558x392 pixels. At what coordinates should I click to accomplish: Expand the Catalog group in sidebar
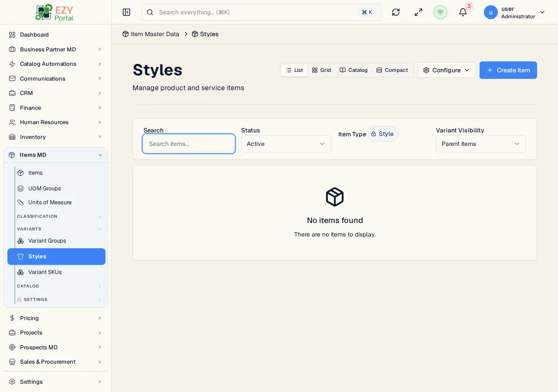click(x=59, y=286)
